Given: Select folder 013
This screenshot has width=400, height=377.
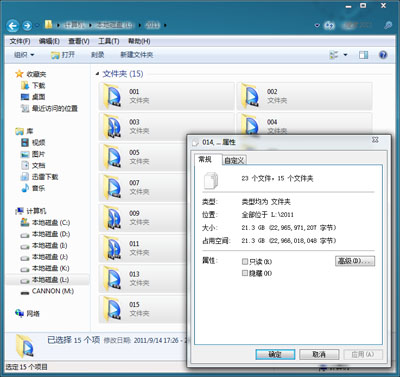Looking at the screenshot, I should pos(143,278).
